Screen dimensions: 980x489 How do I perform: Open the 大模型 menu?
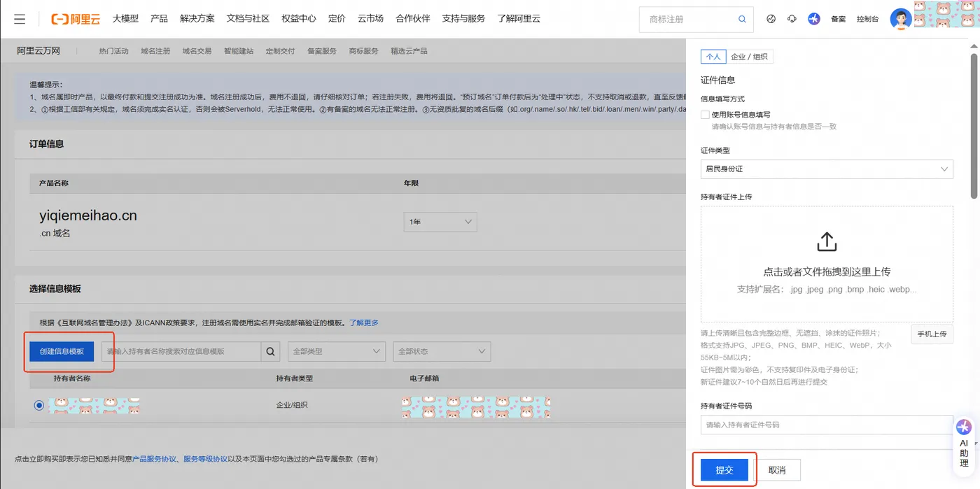[125, 19]
